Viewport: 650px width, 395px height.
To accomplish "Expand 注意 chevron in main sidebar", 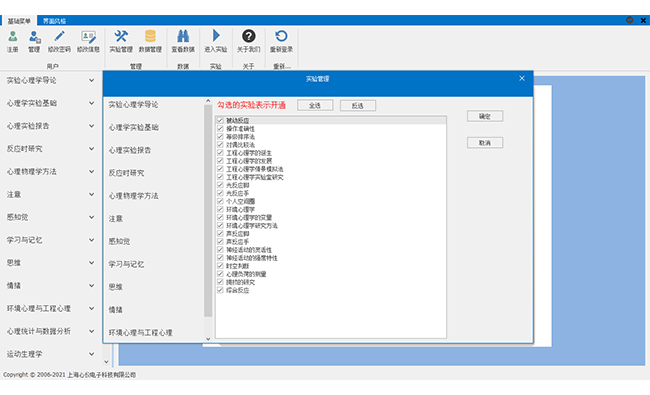I will coord(92,194).
